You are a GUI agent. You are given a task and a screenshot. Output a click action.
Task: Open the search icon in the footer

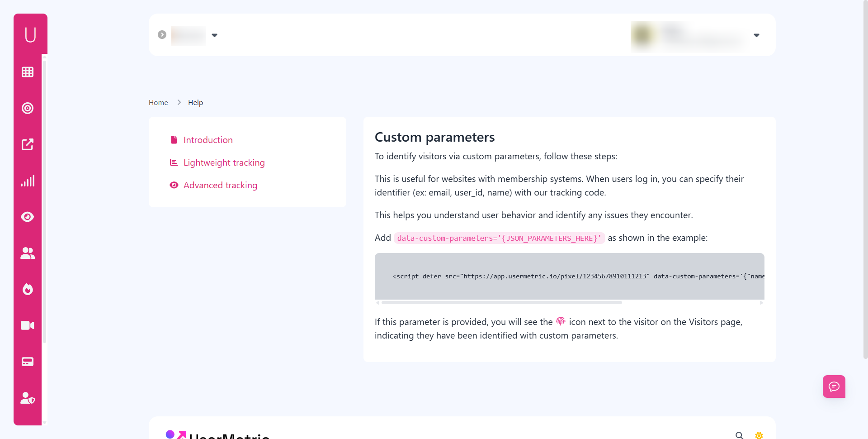pyautogui.click(x=739, y=435)
